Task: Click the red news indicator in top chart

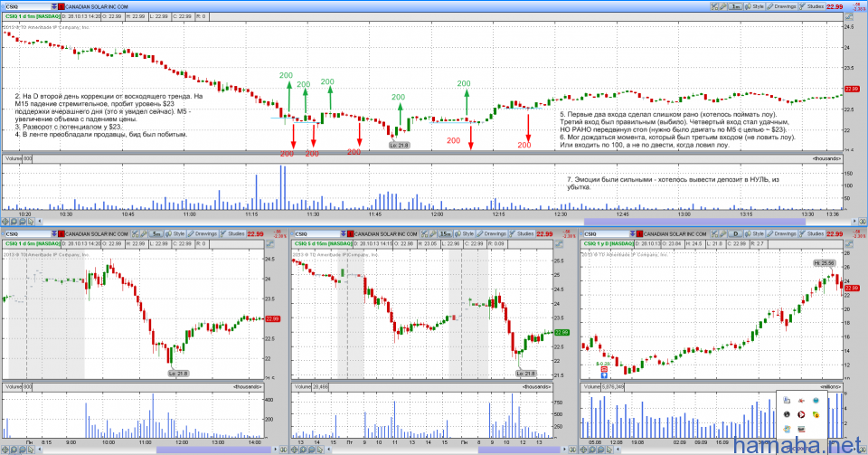Action: point(61,6)
